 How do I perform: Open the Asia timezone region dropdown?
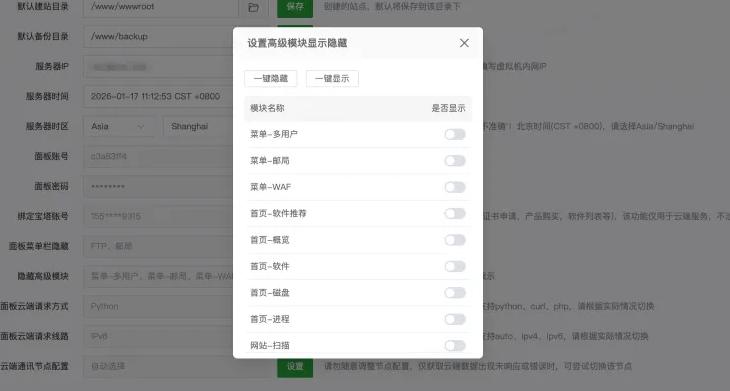click(119, 127)
